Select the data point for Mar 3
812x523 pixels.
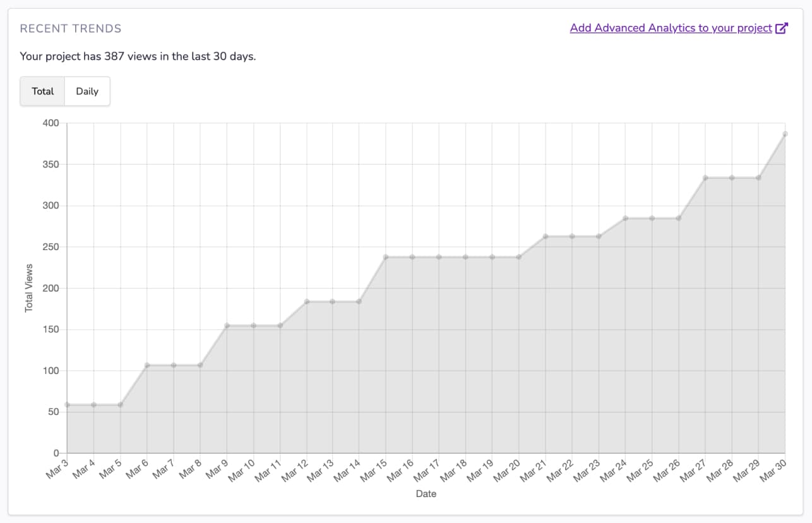tap(66, 404)
